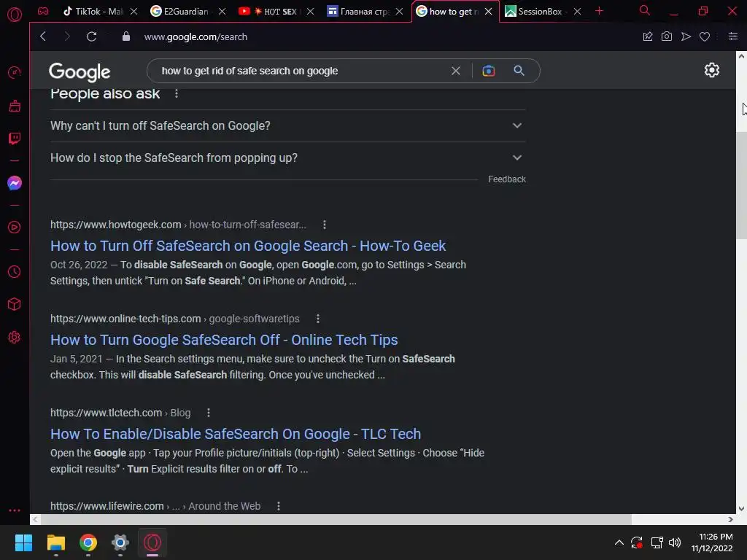Click the GX Corner gamepad icon
The image size is (747, 560).
(x=43, y=11)
